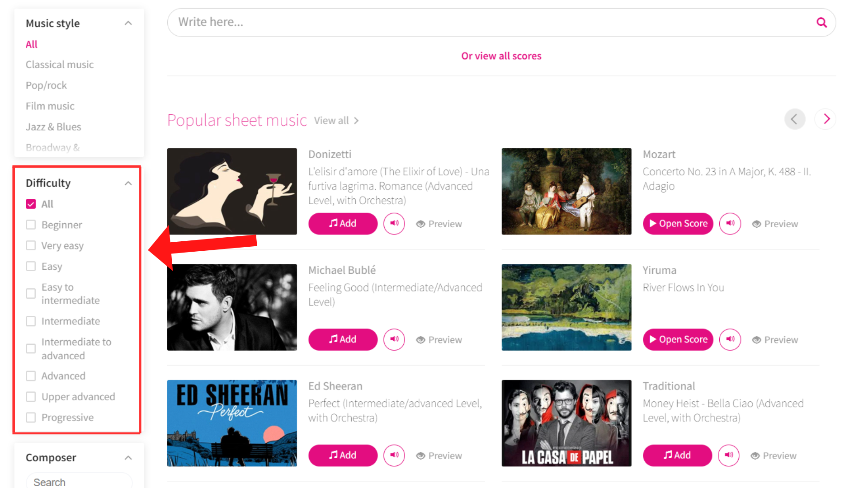Uncheck the All difficulty checkbox
Screen dimensions: 868x488
coord(31,204)
